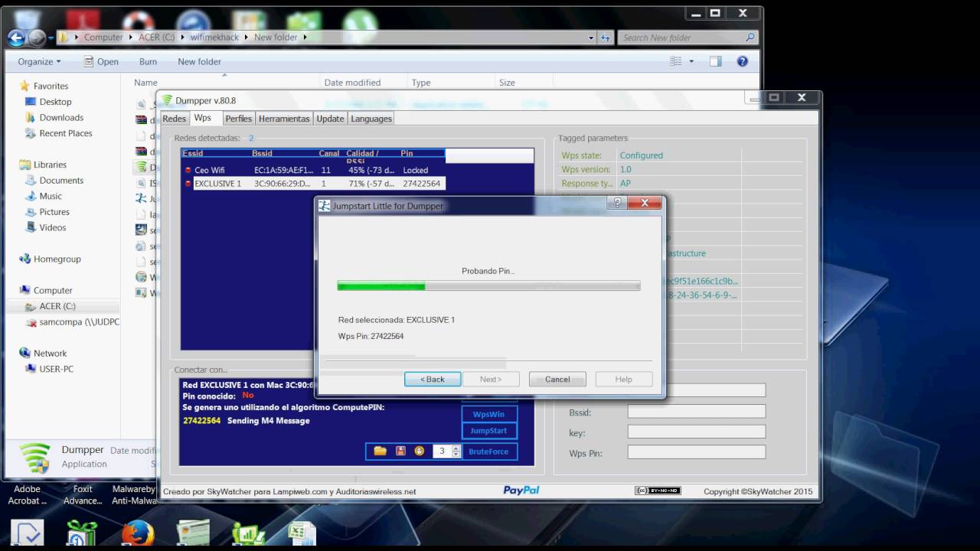Click Cancel in the Jumpstart dialog
The image size is (980, 551).
pyautogui.click(x=557, y=379)
